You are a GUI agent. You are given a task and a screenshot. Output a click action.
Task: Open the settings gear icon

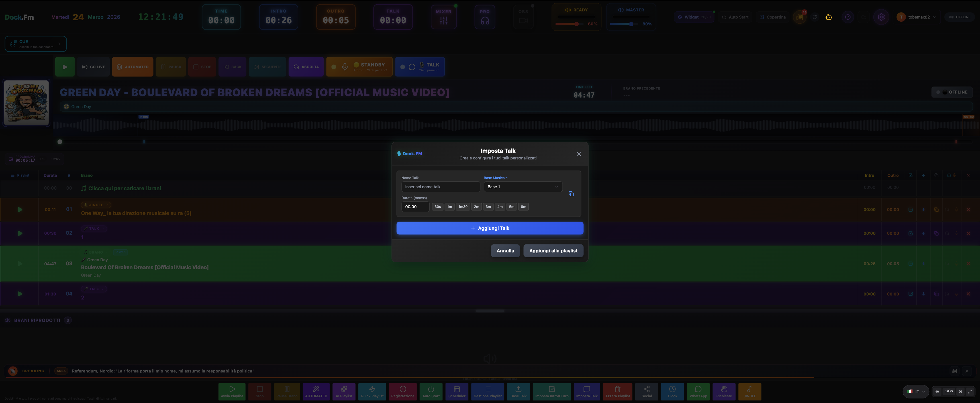pos(881,17)
